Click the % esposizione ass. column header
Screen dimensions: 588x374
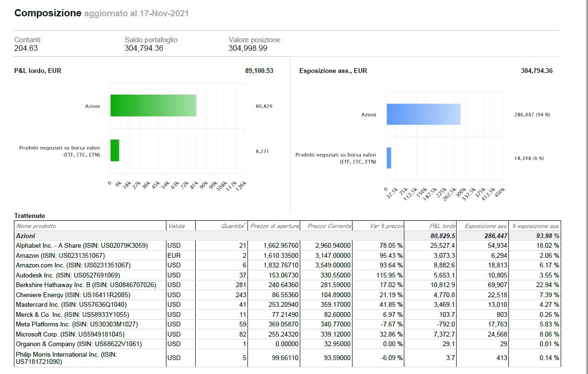[536, 226]
